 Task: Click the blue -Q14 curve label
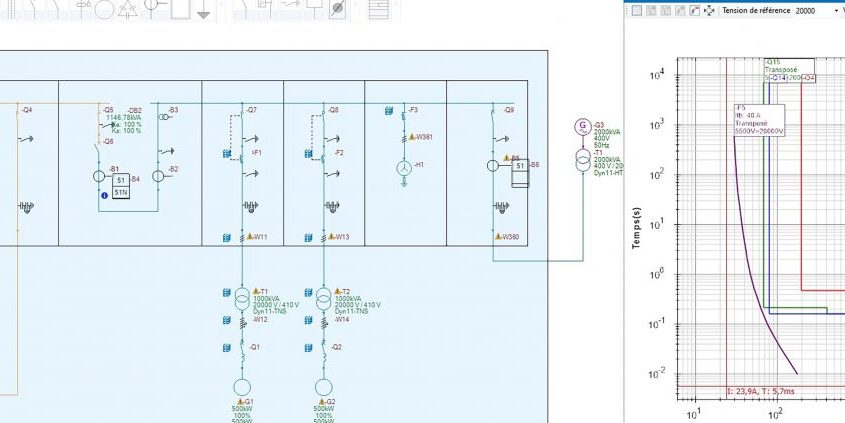[x=778, y=79]
